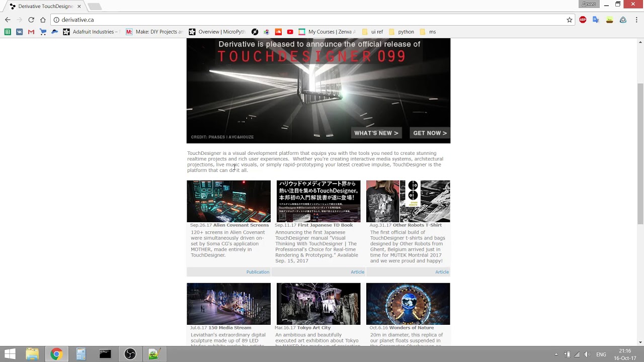Click the Wonders of Nature headline
This screenshot has width=644, height=362.
[x=412, y=328]
